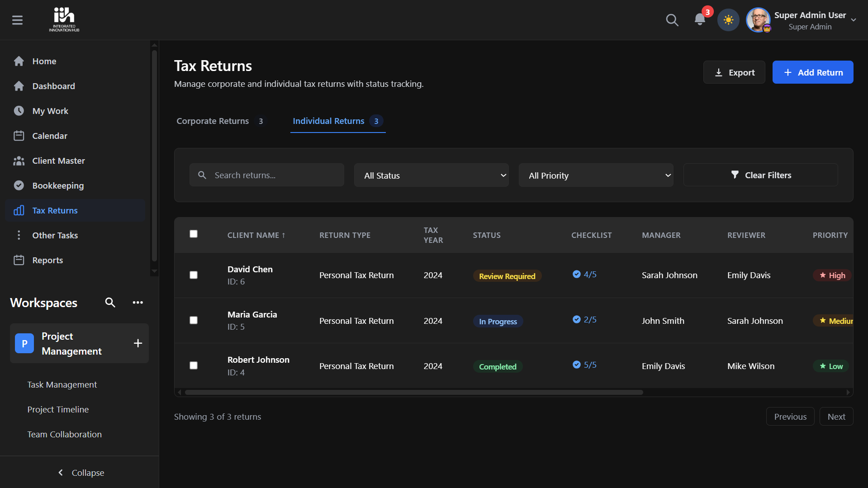Open Client Master in sidebar
Viewport: 868px width, 488px height.
coord(58,161)
